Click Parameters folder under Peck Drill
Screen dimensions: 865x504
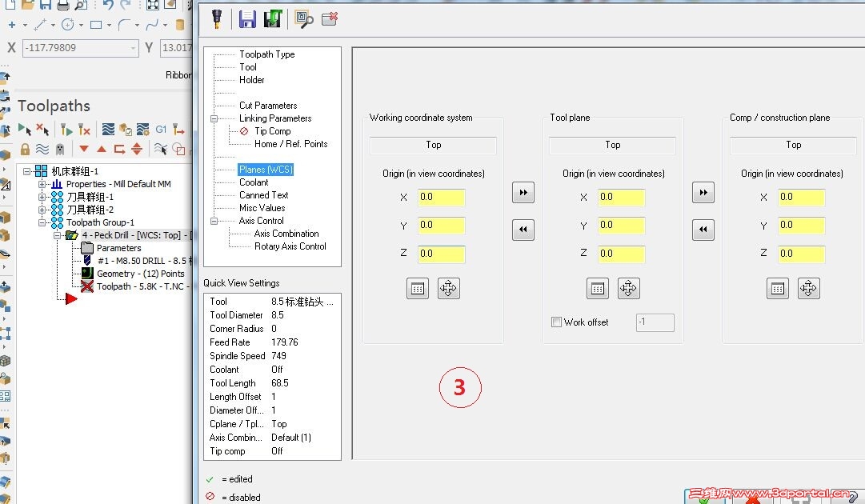click(x=118, y=248)
